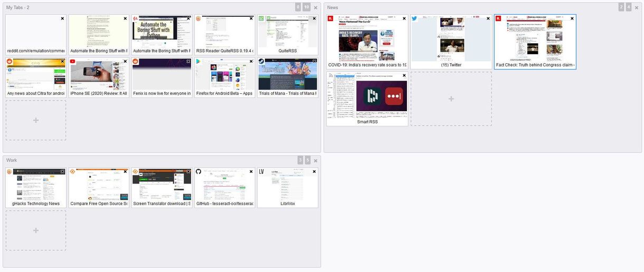Add a new tab to the News group
The image size is (644, 272).
[451, 99]
